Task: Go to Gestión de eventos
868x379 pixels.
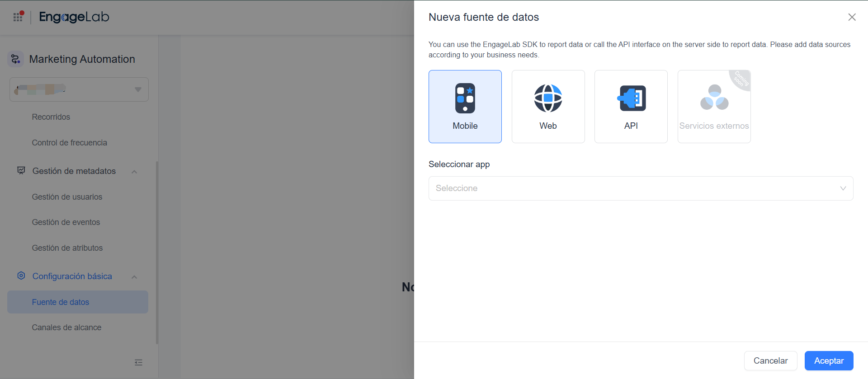Action: click(x=66, y=222)
